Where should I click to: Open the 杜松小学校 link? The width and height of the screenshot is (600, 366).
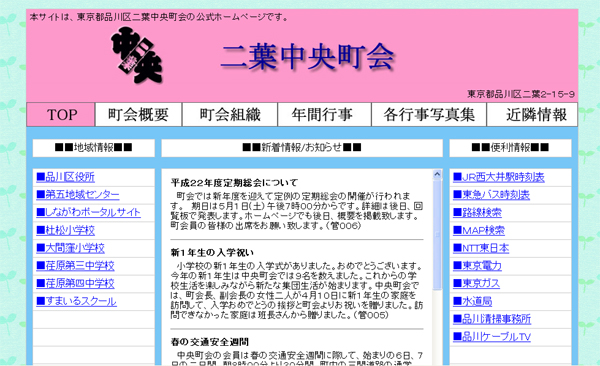(x=65, y=230)
